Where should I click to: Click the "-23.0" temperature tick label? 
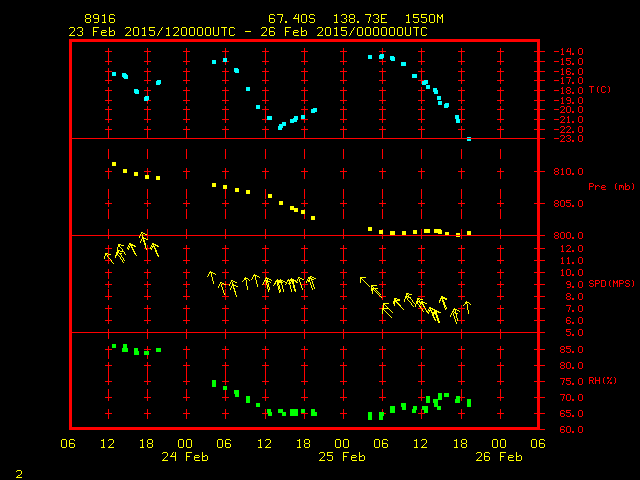(568, 139)
